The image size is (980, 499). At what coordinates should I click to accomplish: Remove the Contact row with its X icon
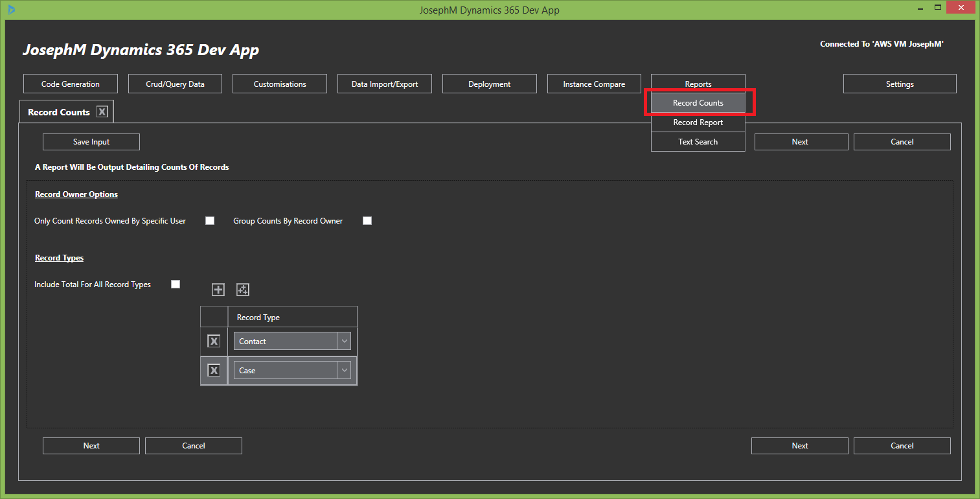coord(214,342)
